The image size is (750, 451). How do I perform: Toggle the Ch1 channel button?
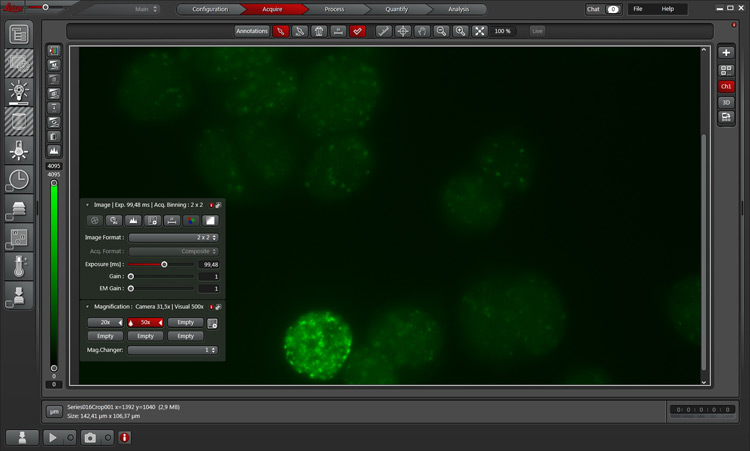pyautogui.click(x=726, y=87)
